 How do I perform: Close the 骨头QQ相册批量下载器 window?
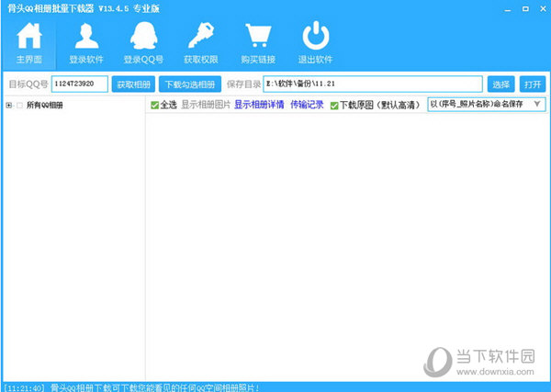pyautogui.click(x=543, y=9)
